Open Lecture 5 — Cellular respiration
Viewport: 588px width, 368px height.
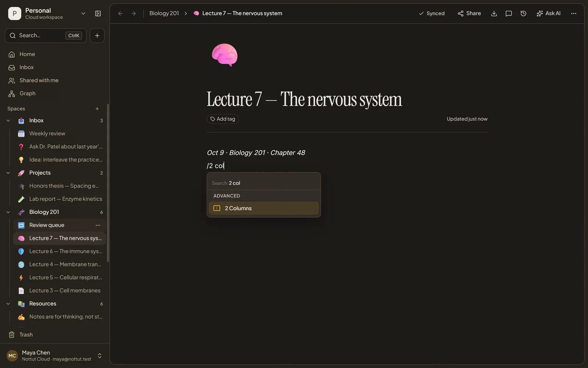(x=60, y=277)
